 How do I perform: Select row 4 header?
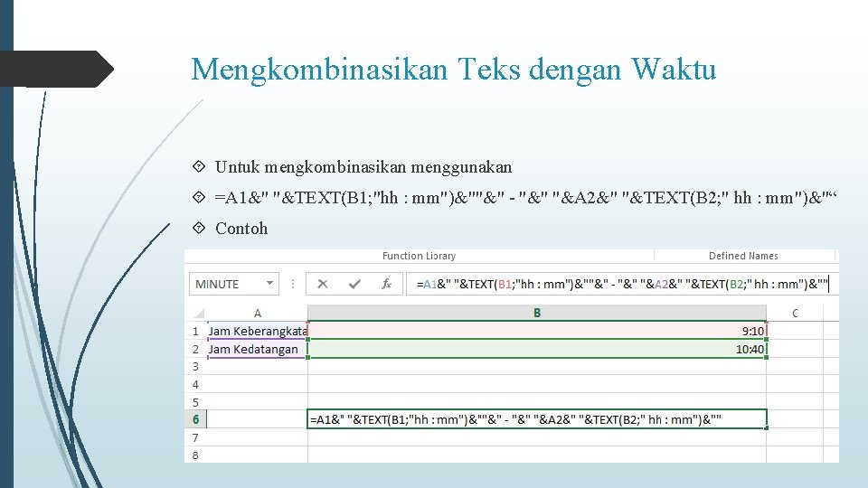pyautogui.click(x=195, y=384)
